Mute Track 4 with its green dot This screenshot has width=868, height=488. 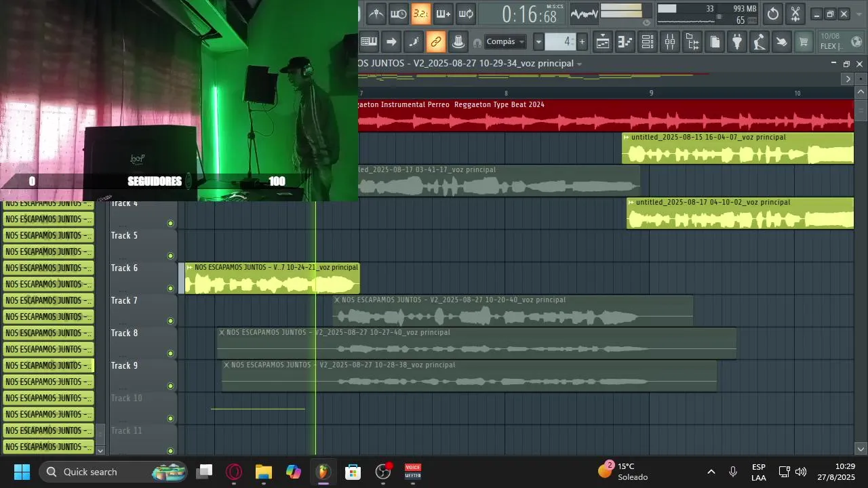pyautogui.click(x=170, y=223)
